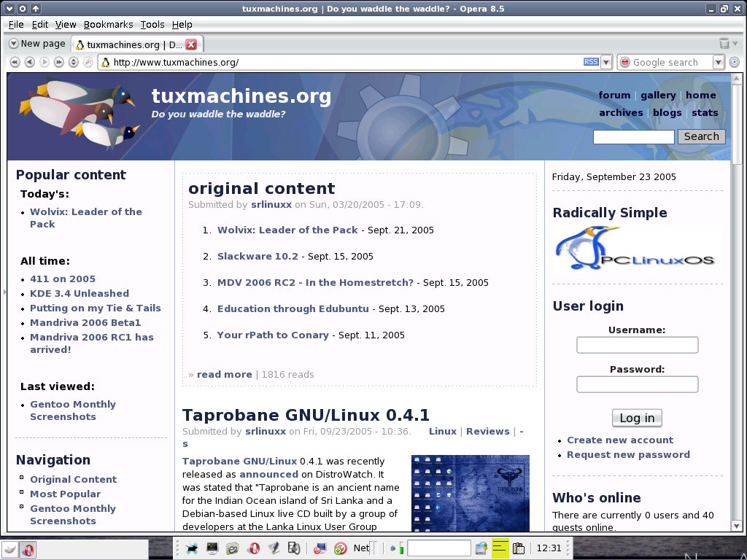Click the blue bird launcher in the panel
This screenshot has height=560, width=747.
tap(192, 548)
